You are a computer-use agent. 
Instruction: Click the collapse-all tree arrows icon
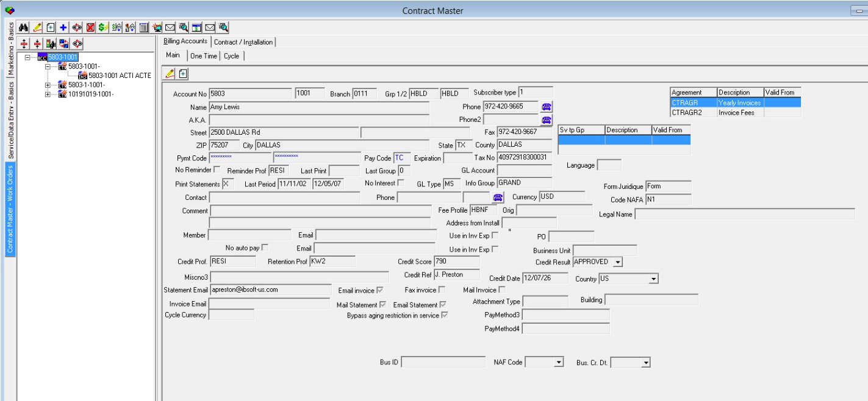point(37,44)
